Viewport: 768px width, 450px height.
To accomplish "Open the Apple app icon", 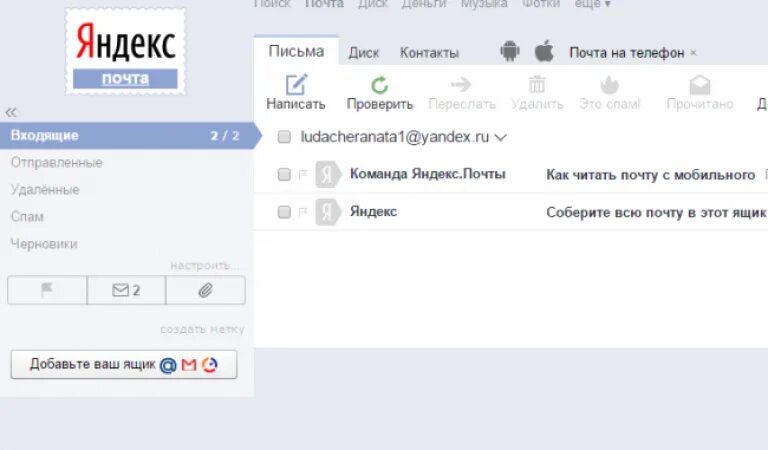I will click(544, 51).
